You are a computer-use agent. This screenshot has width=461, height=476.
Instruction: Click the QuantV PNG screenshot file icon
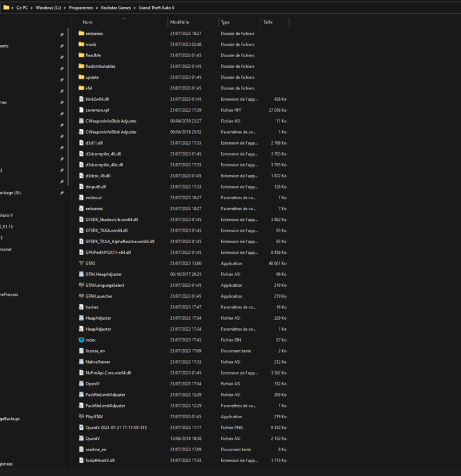point(81,427)
